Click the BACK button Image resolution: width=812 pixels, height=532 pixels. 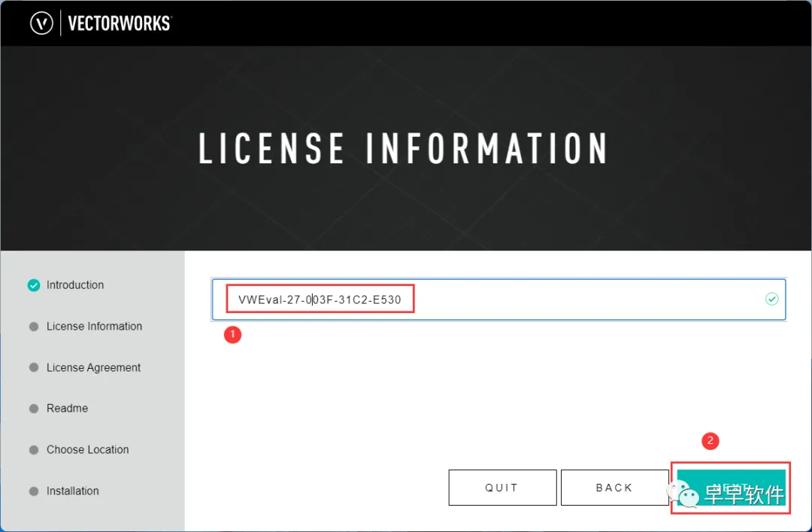(x=615, y=488)
